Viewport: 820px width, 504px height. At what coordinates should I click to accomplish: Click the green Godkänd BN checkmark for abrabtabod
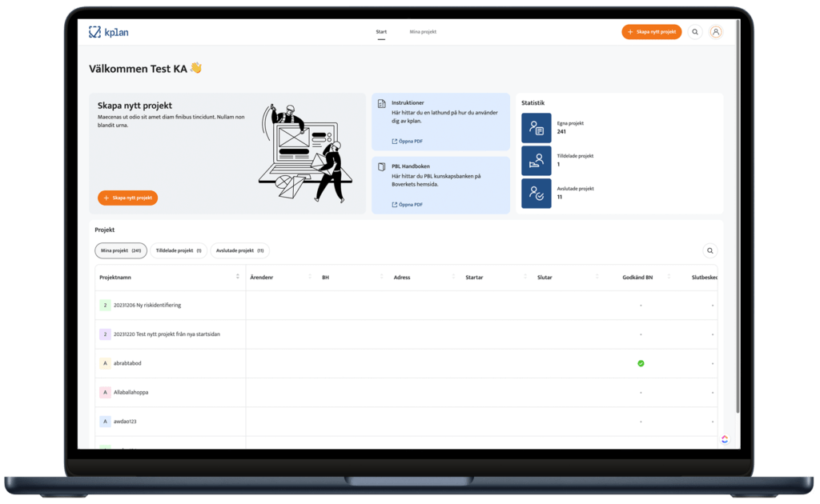coord(641,363)
